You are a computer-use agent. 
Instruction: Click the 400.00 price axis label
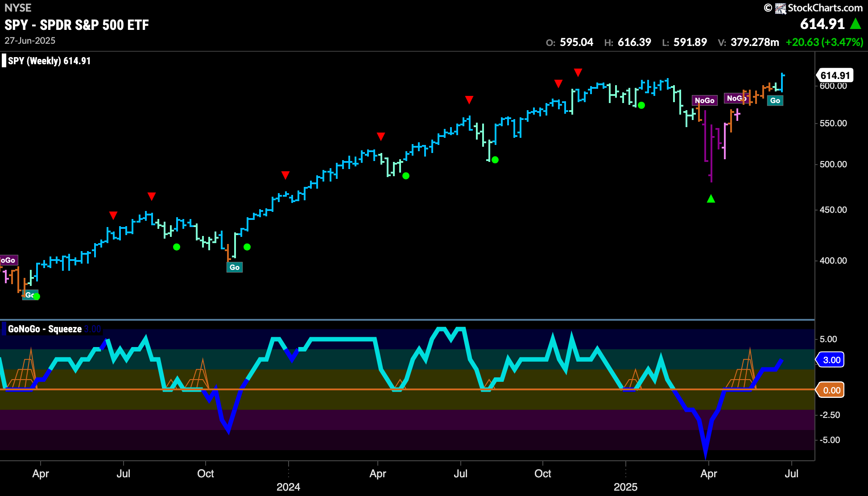point(833,260)
